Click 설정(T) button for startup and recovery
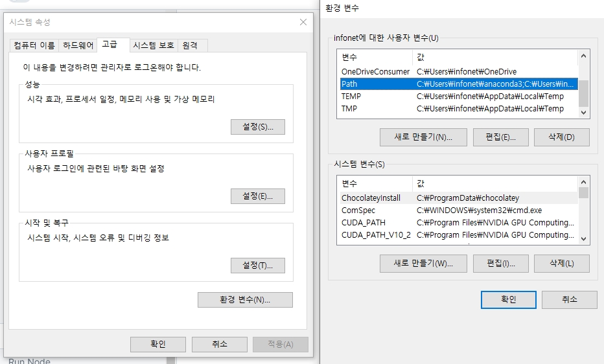Image resolution: width=604 pixels, height=364 pixels. pyautogui.click(x=257, y=266)
